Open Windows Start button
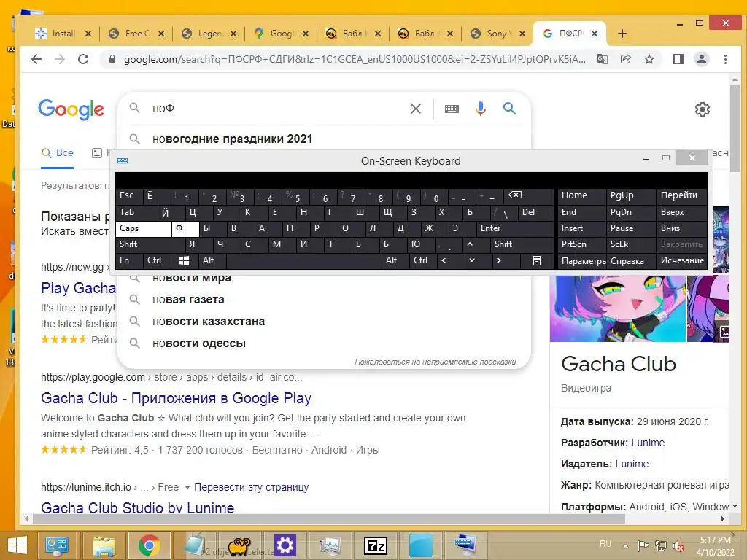 [18, 545]
